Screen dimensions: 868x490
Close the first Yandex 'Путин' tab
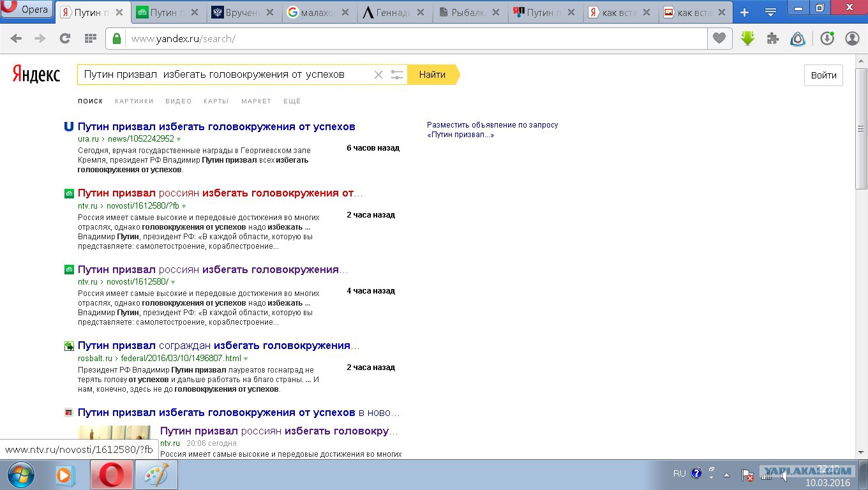point(119,12)
